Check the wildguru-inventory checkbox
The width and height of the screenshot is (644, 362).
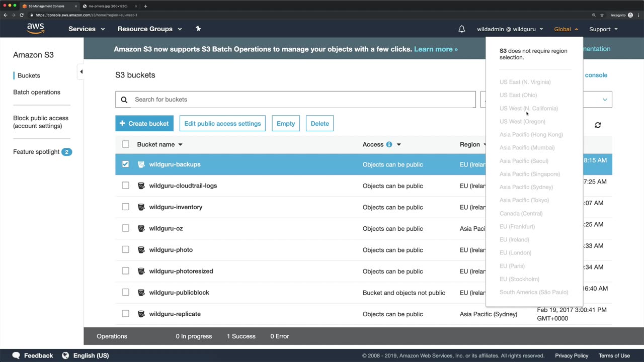pos(125,207)
